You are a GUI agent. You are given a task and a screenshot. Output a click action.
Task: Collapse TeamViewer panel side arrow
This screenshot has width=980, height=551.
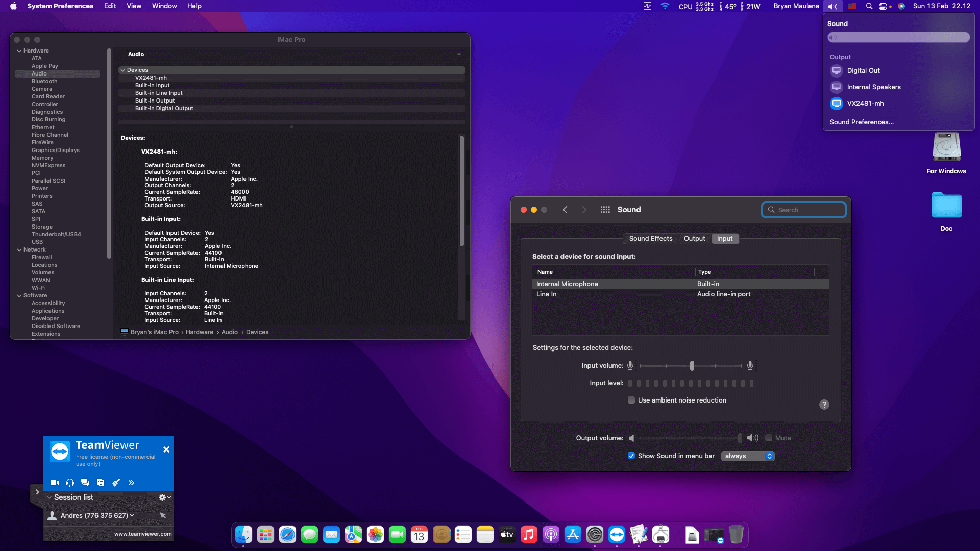click(37, 492)
